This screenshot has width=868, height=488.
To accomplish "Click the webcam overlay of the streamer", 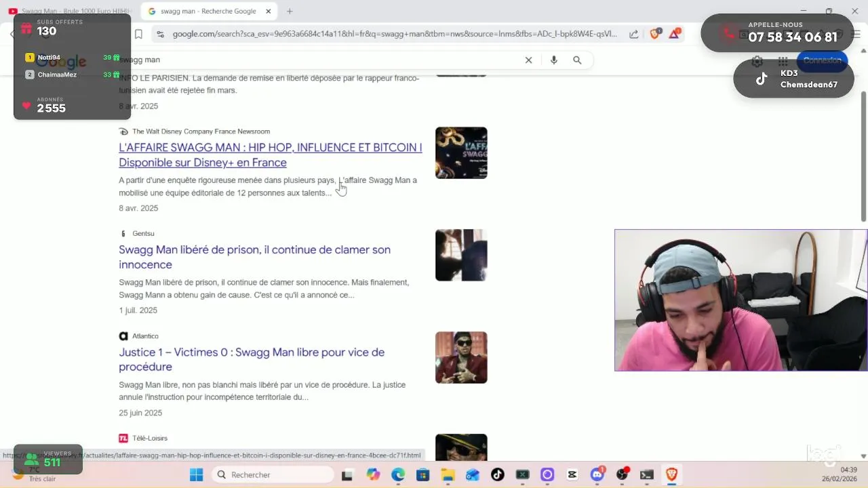I will point(741,300).
